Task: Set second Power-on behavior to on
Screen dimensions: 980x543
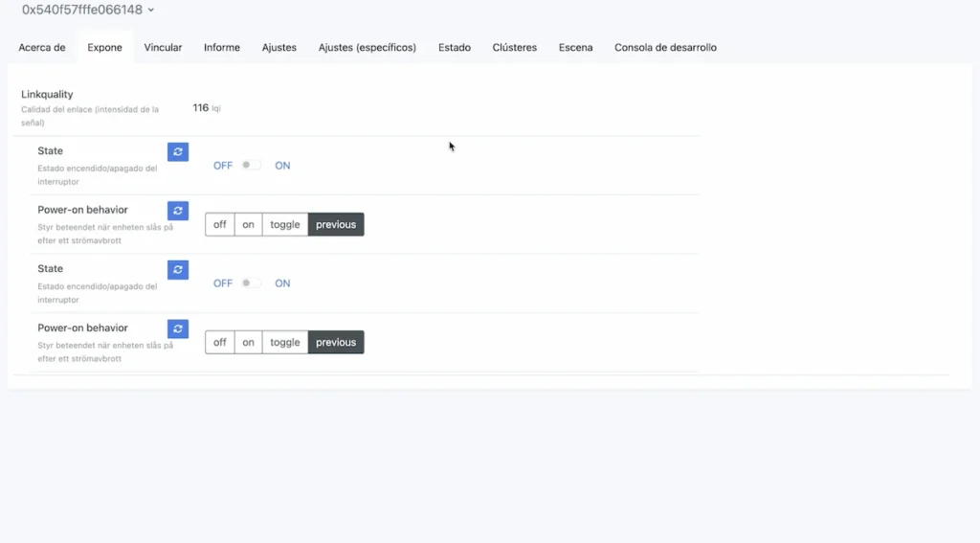Action: (x=249, y=343)
